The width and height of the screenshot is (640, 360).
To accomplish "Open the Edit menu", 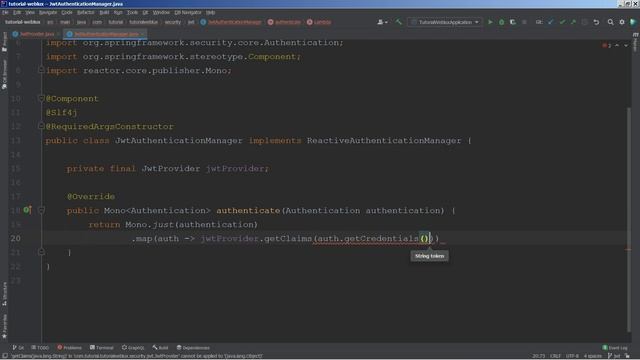I will tap(17, 13).
